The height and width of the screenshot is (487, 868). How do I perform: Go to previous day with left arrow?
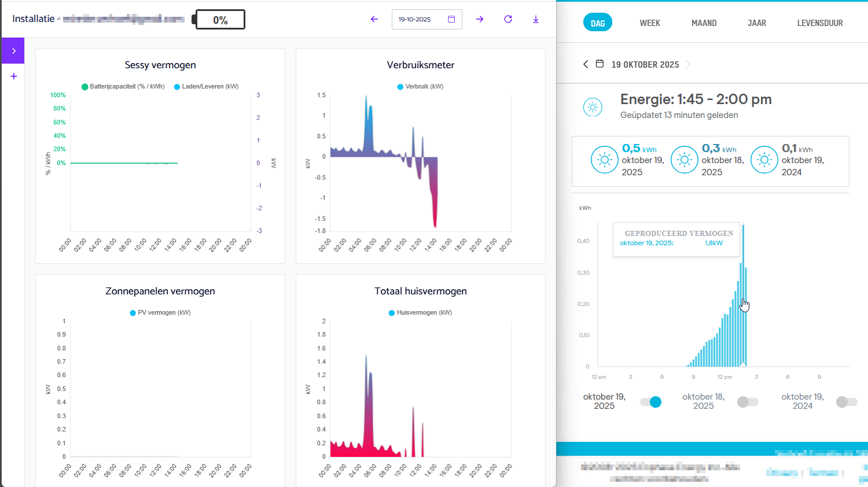coord(374,19)
